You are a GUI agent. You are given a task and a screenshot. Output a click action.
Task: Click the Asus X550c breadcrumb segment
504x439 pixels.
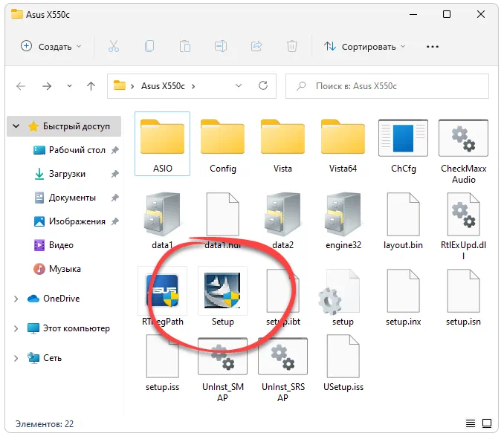[x=163, y=86]
